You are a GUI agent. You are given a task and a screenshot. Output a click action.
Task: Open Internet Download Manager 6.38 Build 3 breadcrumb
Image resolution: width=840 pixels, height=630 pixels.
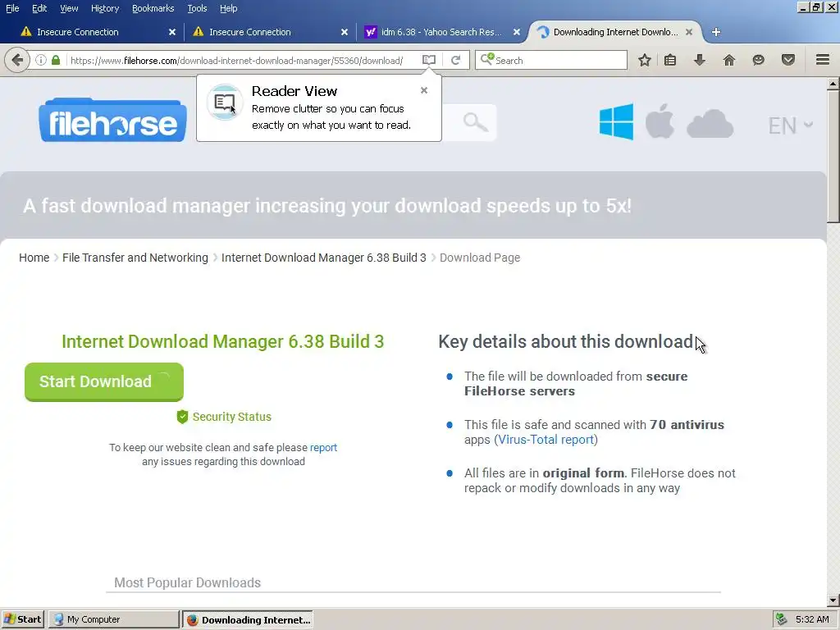tap(323, 258)
